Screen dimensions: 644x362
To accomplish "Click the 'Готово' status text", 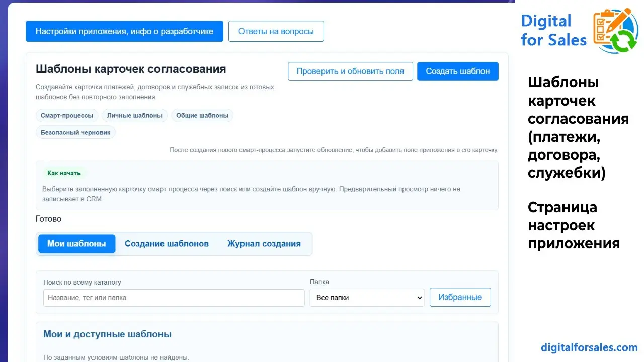I will [48, 219].
